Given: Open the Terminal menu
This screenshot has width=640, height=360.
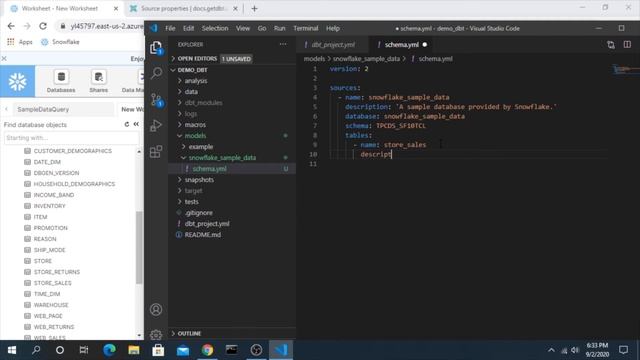Looking at the screenshot, I should [306, 29].
